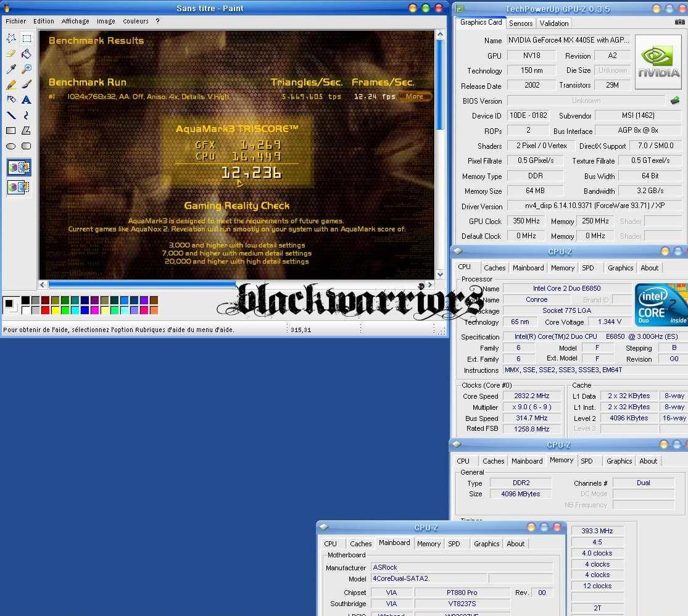Viewport: 688px width, 616px height.
Task: Open the Edition menu in Paint
Action: pos(44,21)
